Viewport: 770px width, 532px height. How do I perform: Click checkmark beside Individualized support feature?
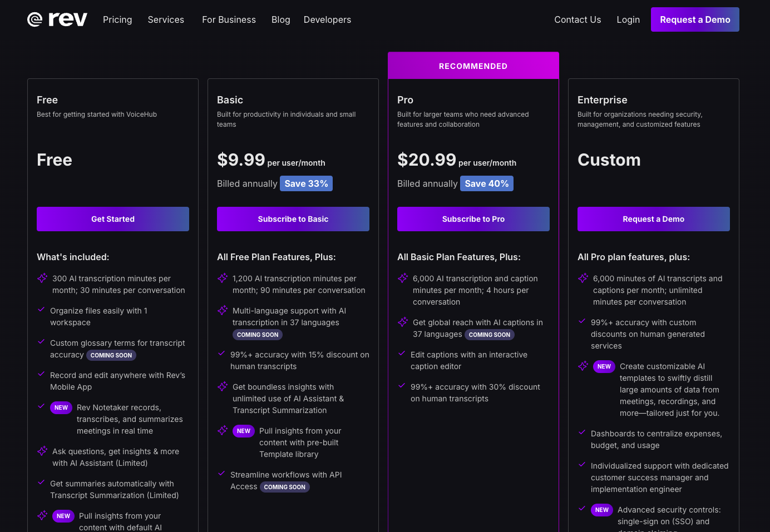(x=582, y=465)
